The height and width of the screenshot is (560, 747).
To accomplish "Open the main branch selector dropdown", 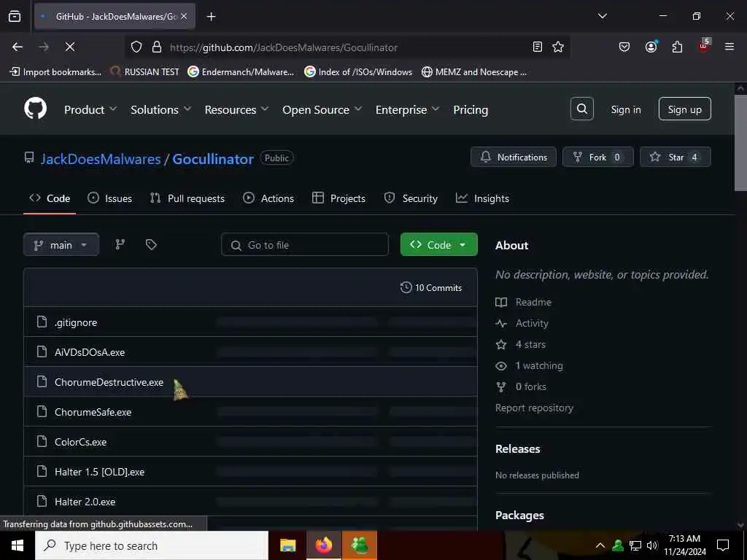I will (x=61, y=245).
